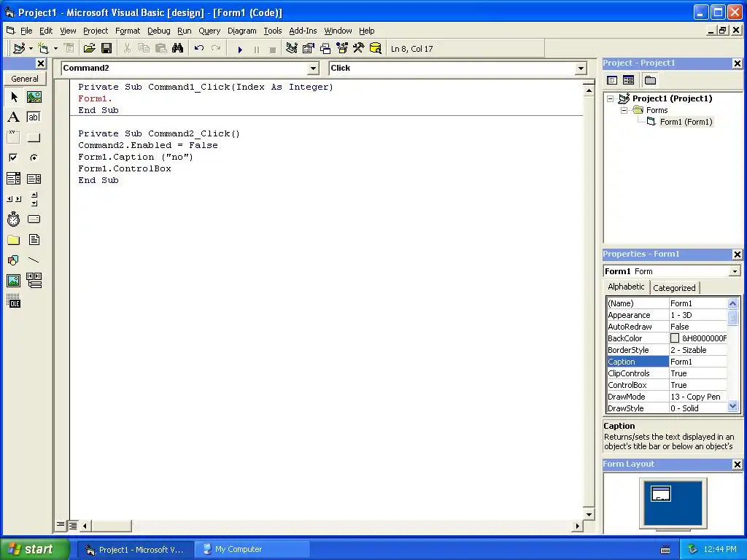Open the Debug menu
The height and width of the screenshot is (560, 747).
[x=158, y=31]
